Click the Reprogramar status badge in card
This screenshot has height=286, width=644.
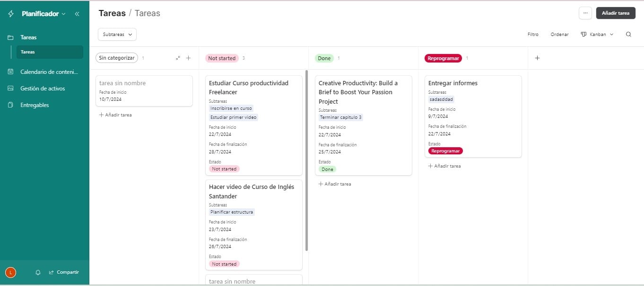445,151
